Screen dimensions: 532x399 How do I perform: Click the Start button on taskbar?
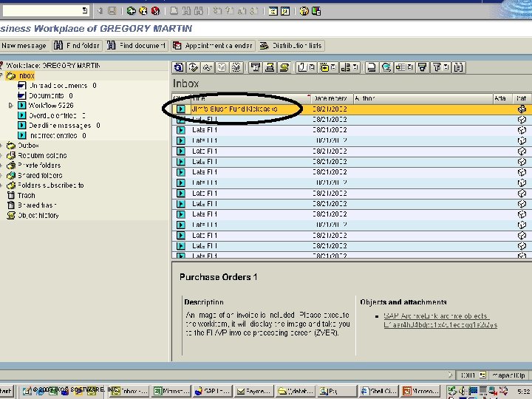coord(7,391)
